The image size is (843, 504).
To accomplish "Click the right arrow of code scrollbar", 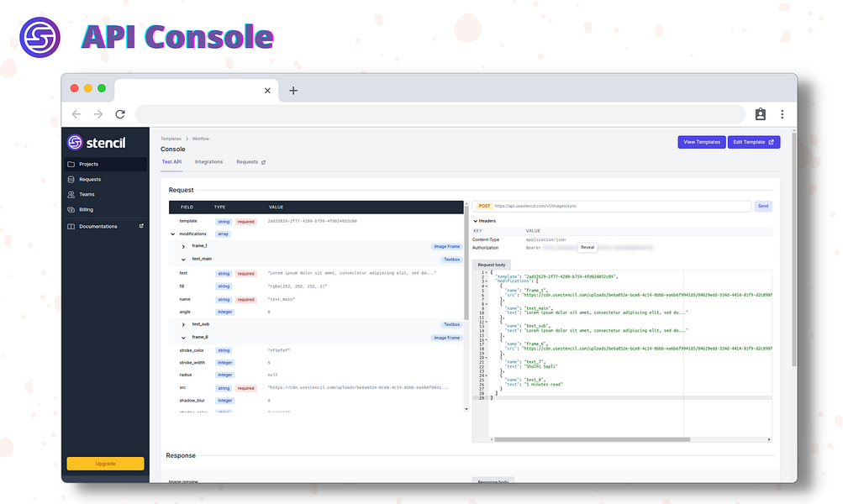I will 769,439.
